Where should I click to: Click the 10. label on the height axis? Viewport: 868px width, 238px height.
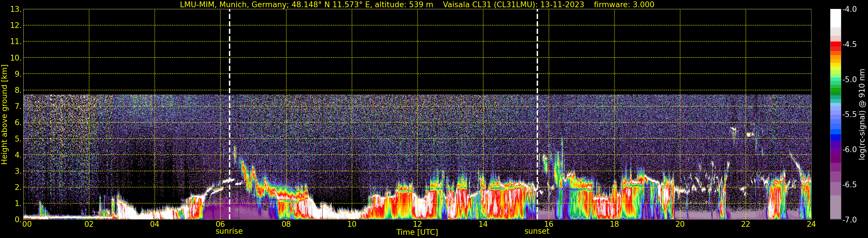pyautogui.click(x=16, y=58)
